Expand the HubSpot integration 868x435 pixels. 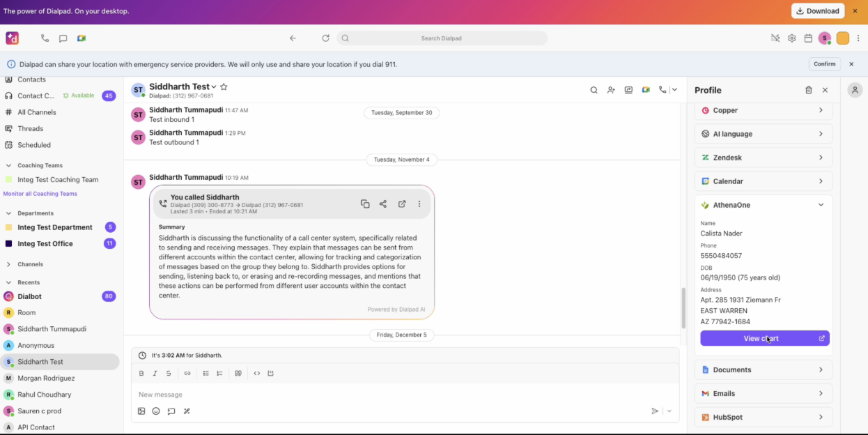click(x=764, y=417)
